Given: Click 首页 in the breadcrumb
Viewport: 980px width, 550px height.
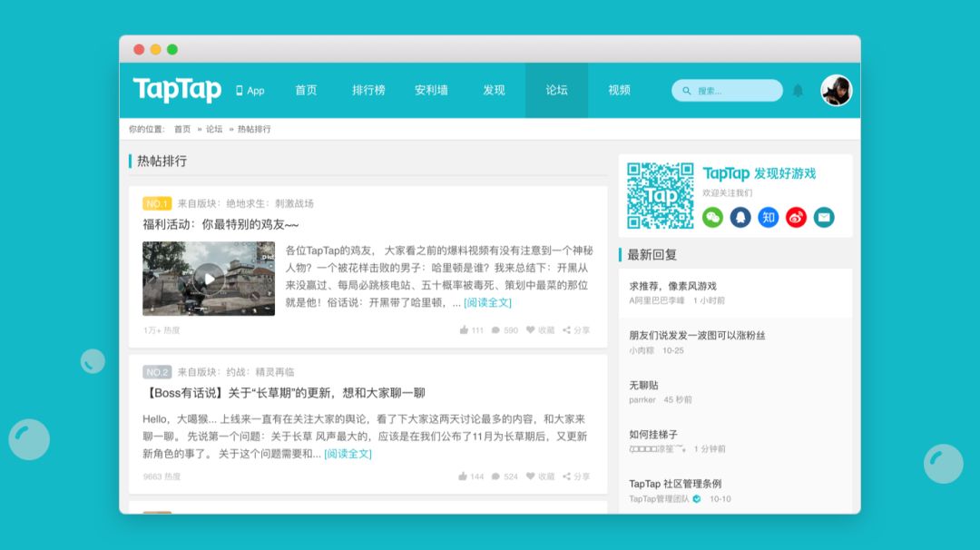Looking at the screenshot, I should coord(181,130).
